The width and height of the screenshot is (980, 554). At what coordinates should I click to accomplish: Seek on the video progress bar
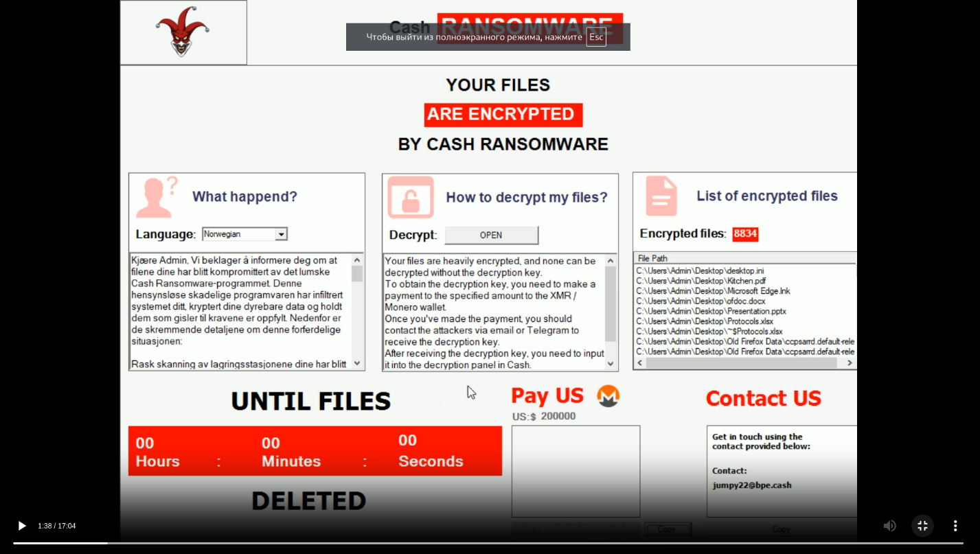click(x=481, y=543)
